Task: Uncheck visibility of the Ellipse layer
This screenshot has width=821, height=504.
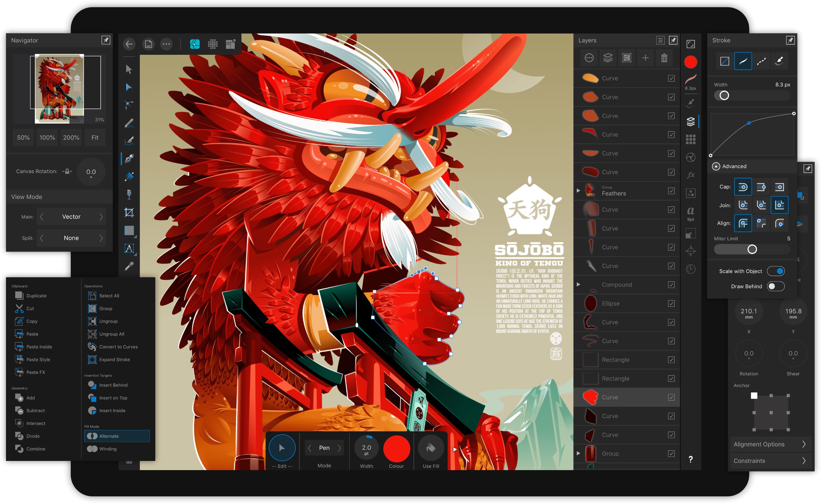Action: [x=671, y=303]
